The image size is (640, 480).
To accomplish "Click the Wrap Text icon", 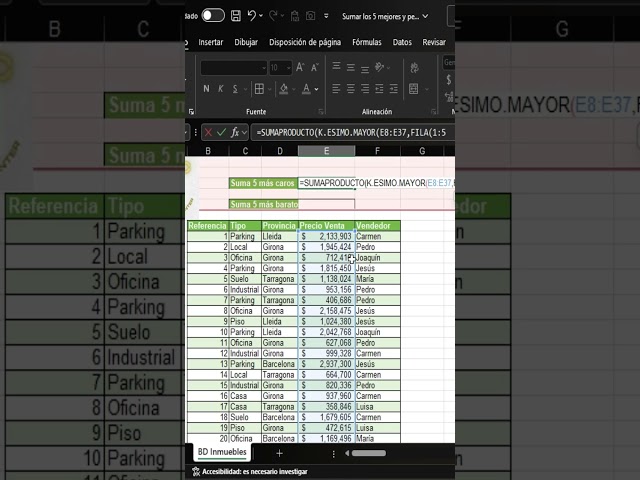I will point(414,67).
